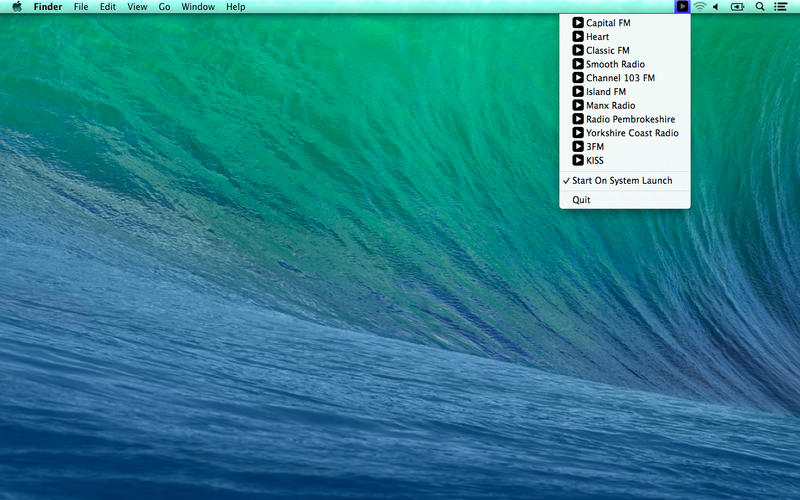
Task: Select the Channel 103 FM label
Action: tap(620, 78)
